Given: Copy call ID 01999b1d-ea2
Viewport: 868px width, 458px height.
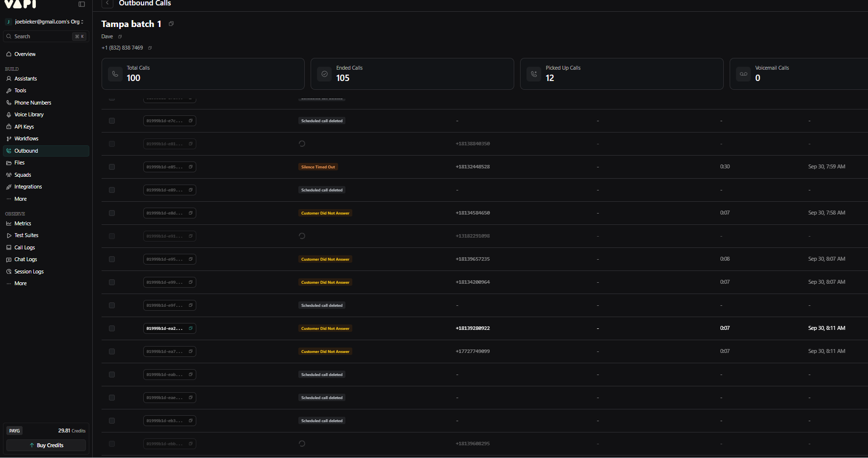Looking at the screenshot, I should pos(190,328).
